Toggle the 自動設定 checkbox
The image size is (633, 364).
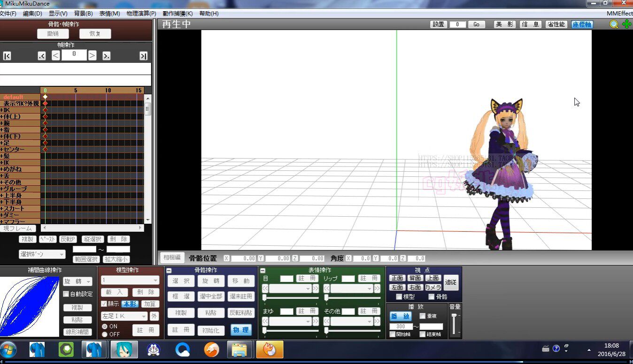(x=66, y=294)
